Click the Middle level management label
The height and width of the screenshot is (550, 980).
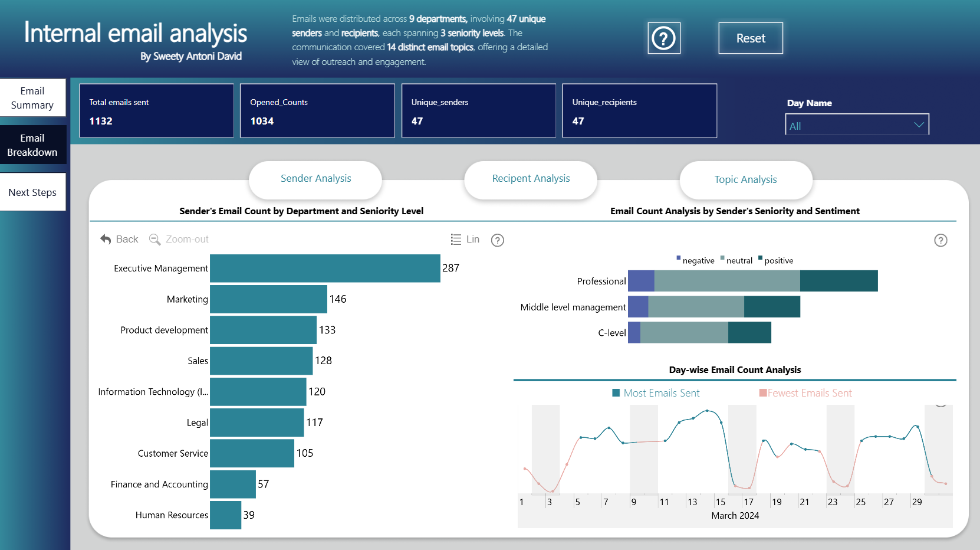(x=573, y=307)
